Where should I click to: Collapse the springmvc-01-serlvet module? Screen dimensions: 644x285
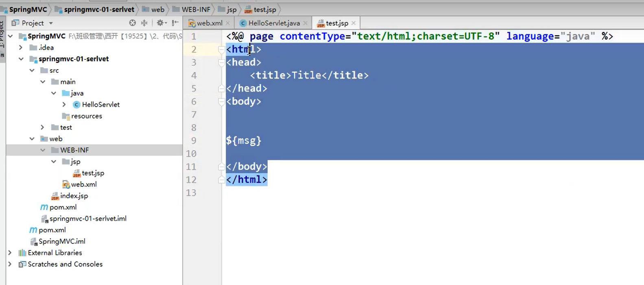coord(21,59)
